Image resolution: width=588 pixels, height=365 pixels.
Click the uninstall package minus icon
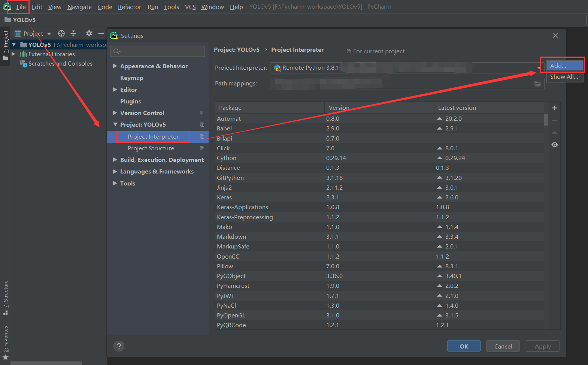click(555, 120)
